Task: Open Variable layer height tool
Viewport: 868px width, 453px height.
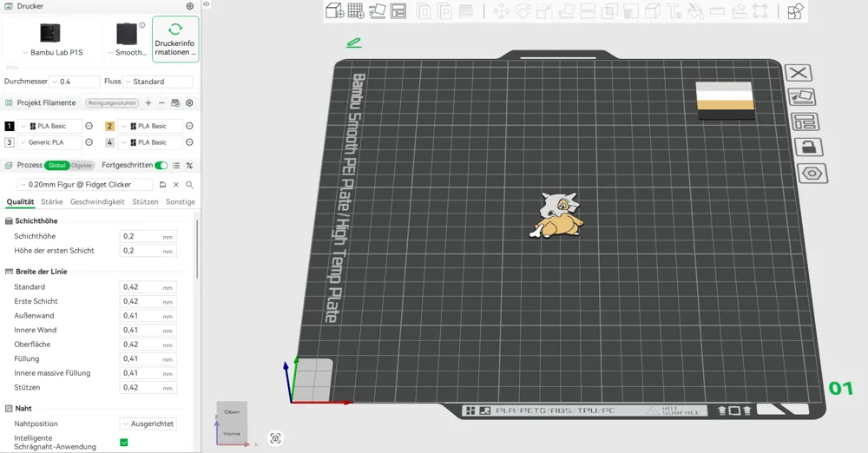Action: click(x=466, y=10)
